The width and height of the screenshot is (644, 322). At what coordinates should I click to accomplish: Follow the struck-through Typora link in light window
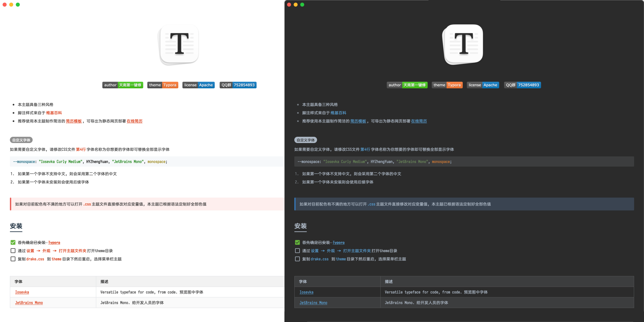(x=54, y=243)
